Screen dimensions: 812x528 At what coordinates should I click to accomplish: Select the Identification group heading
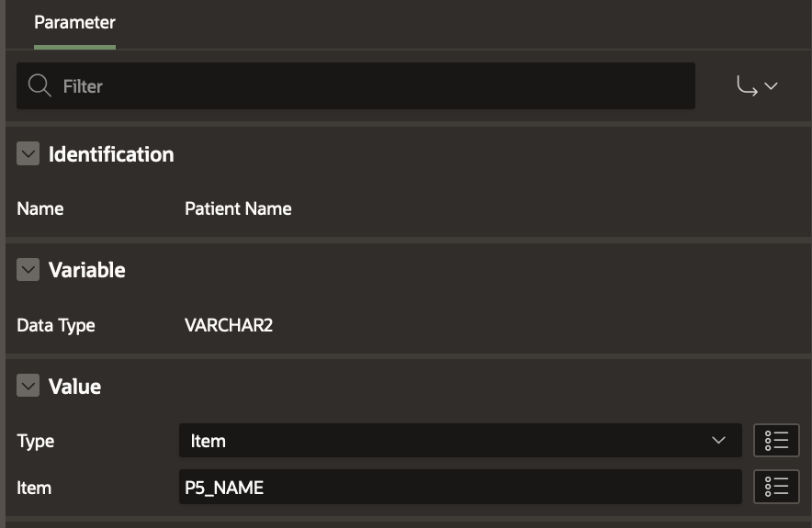111,154
